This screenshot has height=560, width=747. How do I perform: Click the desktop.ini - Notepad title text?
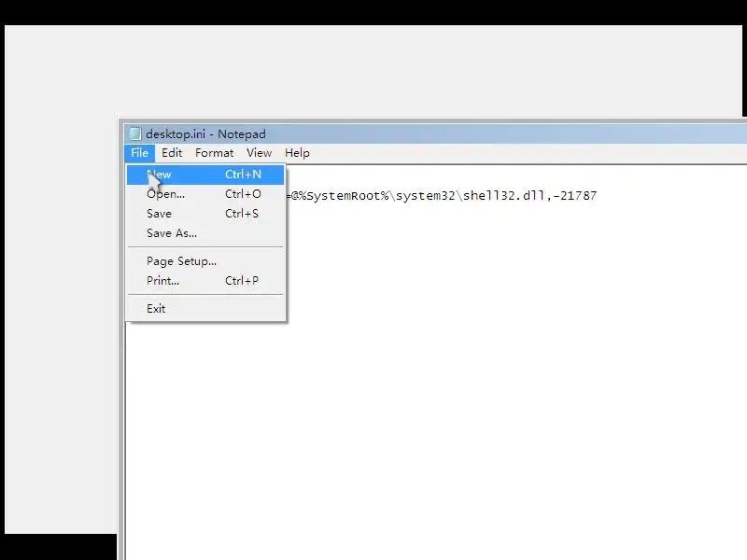point(205,134)
